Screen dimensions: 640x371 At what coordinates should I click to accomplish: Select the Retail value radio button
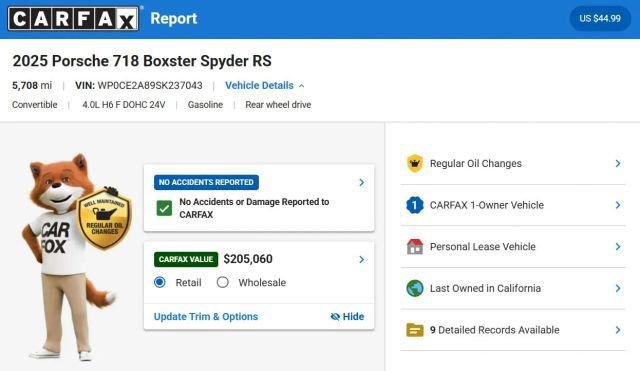[x=160, y=282]
